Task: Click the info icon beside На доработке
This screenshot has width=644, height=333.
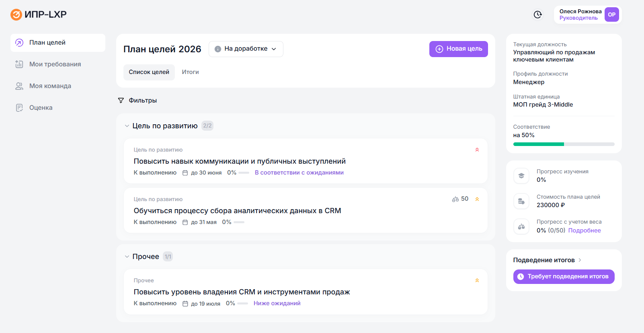Action: tap(218, 49)
